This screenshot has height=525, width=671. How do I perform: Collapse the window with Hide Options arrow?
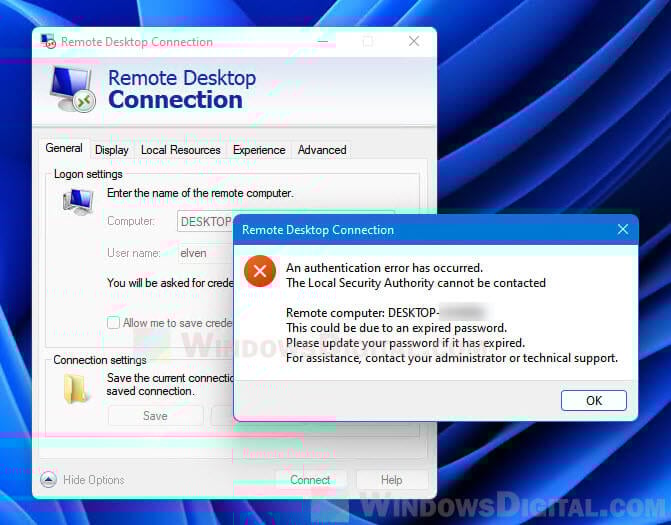click(49, 480)
